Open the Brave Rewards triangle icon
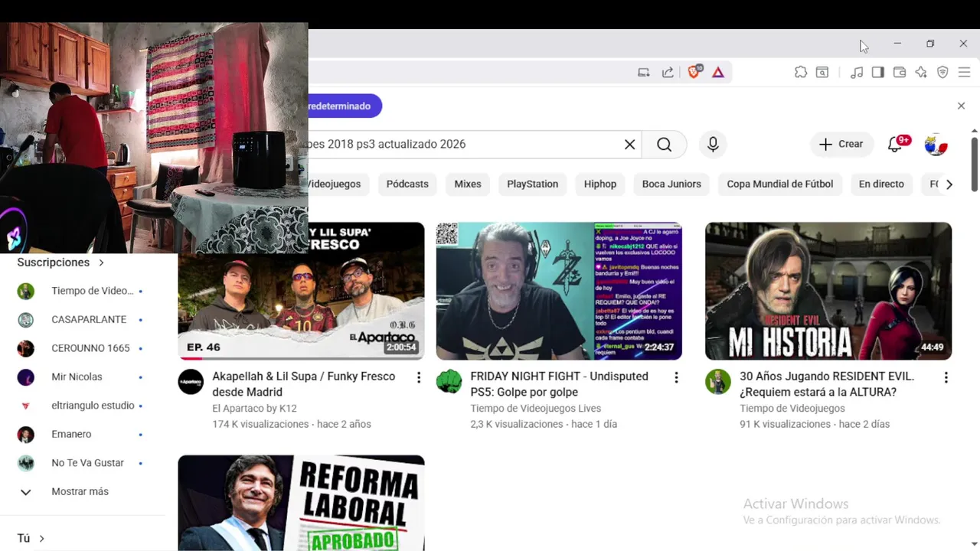The width and height of the screenshot is (980, 551). (718, 72)
